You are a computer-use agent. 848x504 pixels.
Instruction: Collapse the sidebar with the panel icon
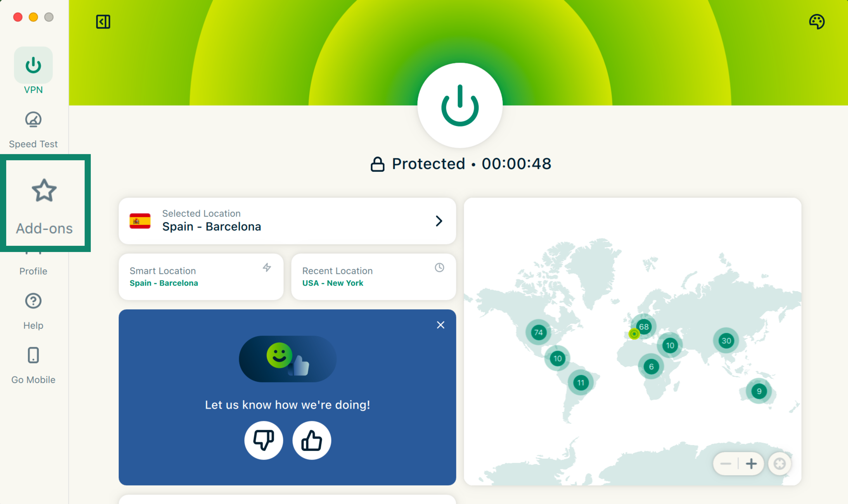103,22
